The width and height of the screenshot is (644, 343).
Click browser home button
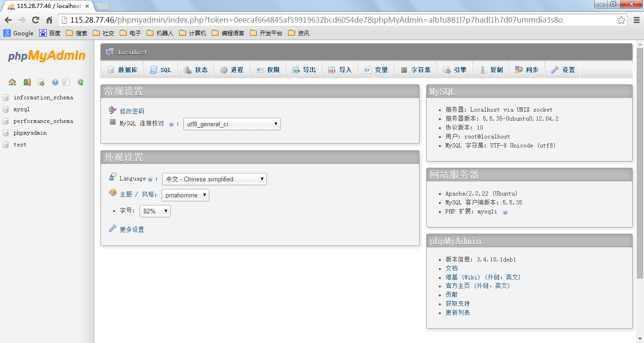(x=49, y=20)
